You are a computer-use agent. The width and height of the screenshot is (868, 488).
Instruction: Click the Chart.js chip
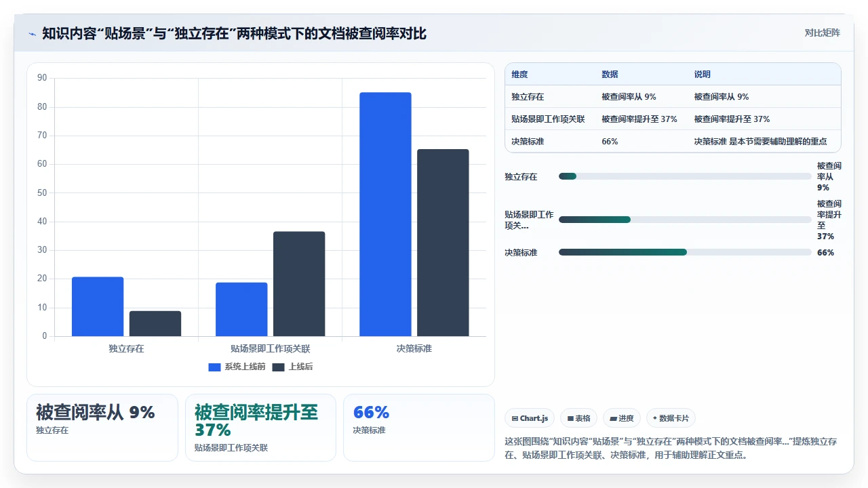click(x=530, y=418)
